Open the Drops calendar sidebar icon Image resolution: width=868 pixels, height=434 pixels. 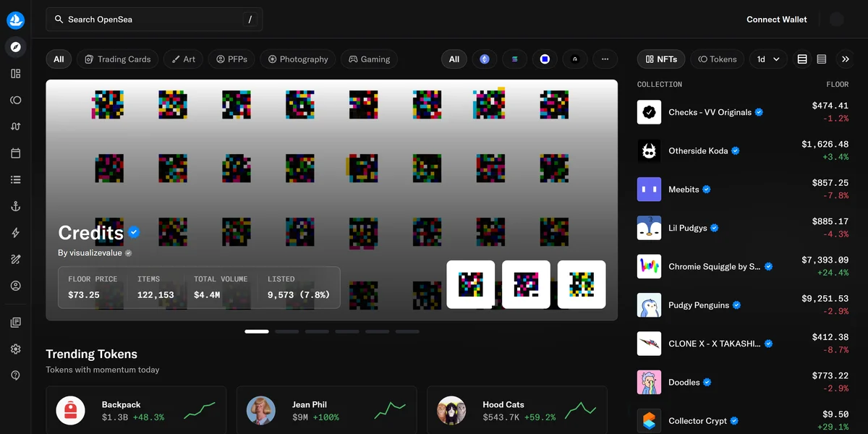[x=16, y=153]
